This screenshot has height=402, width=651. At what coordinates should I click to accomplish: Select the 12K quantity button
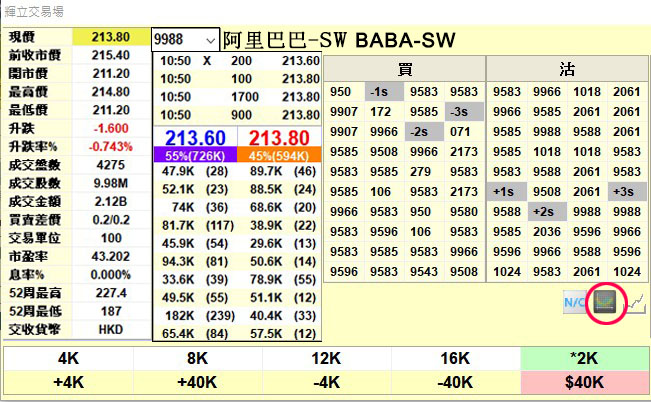pyautogui.click(x=326, y=358)
